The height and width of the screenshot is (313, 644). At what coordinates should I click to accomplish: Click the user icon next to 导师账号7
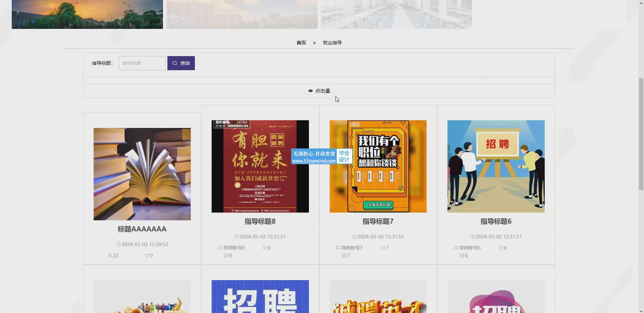(338, 248)
